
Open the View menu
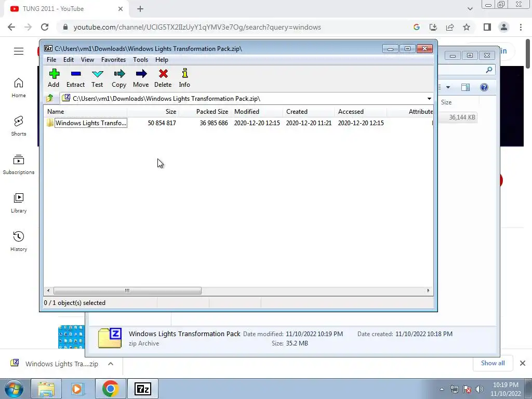tap(87, 60)
